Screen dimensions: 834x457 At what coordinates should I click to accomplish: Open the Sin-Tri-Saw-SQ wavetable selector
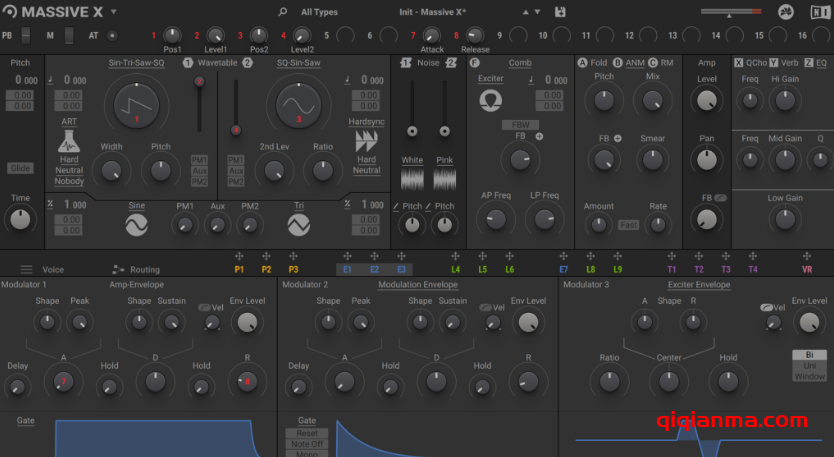(136, 63)
